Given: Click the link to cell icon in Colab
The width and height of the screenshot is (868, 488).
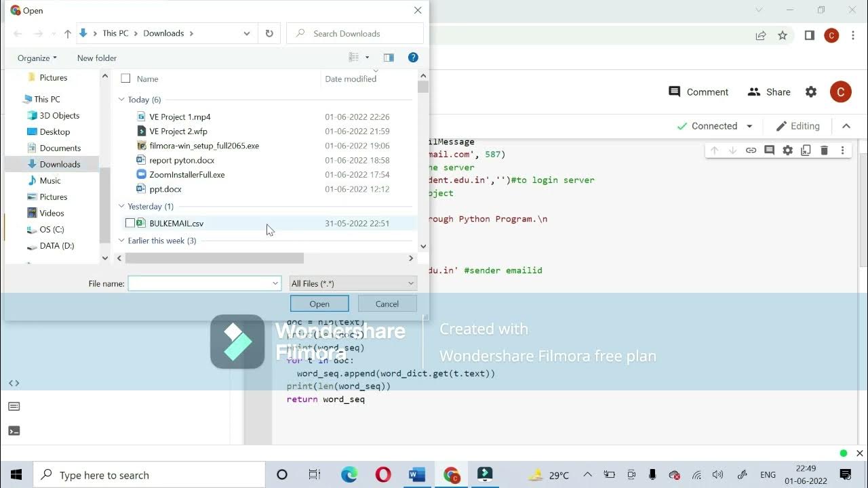Looking at the screenshot, I should pyautogui.click(x=751, y=150).
